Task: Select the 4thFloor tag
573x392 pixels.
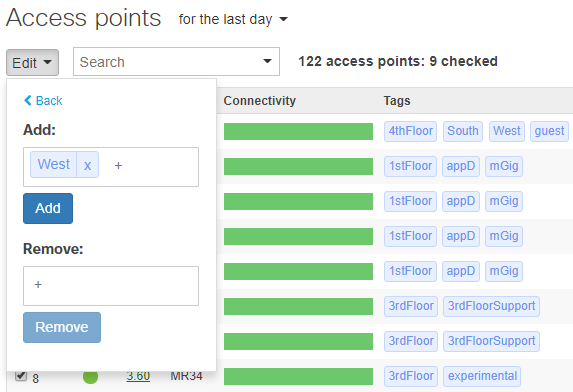Action: (410, 131)
